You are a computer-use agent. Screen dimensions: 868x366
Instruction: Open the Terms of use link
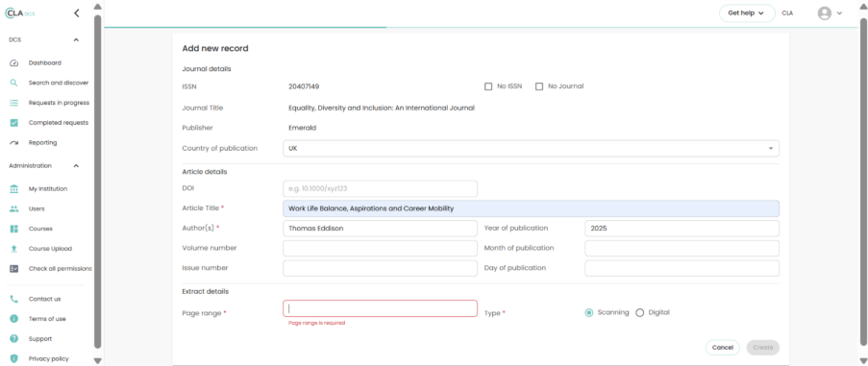coord(47,319)
